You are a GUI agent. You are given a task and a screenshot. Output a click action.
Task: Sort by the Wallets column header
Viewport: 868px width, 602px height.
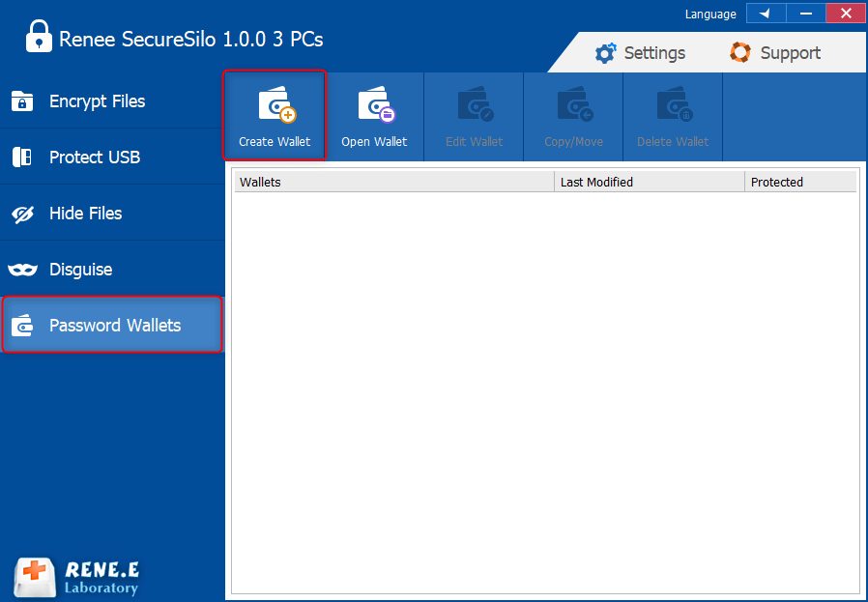click(x=394, y=182)
